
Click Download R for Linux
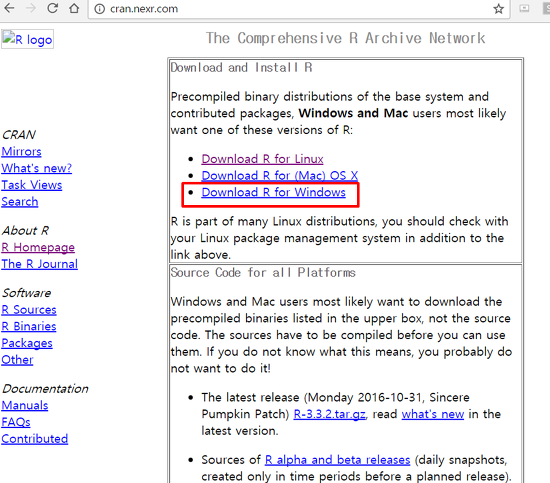tap(262, 159)
